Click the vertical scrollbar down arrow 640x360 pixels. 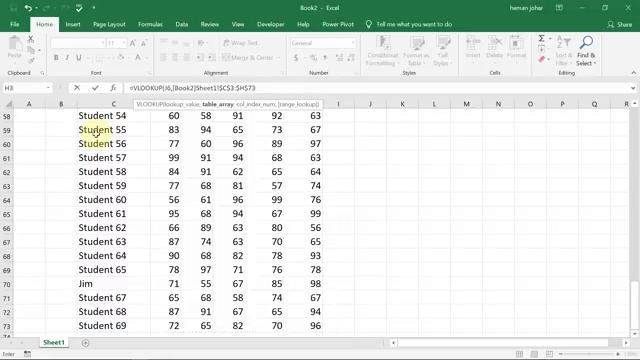click(634, 334)
